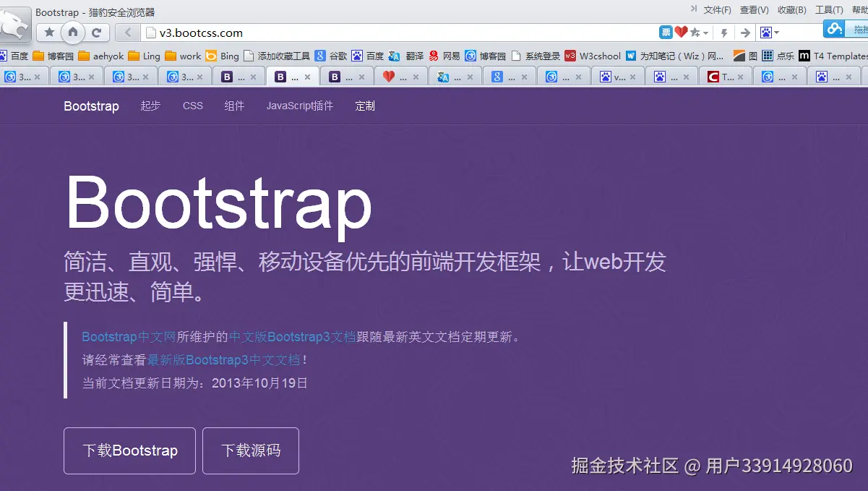Open the 文件(F) menu
This screenshot has width=868, height=491.
click(718, 10)
